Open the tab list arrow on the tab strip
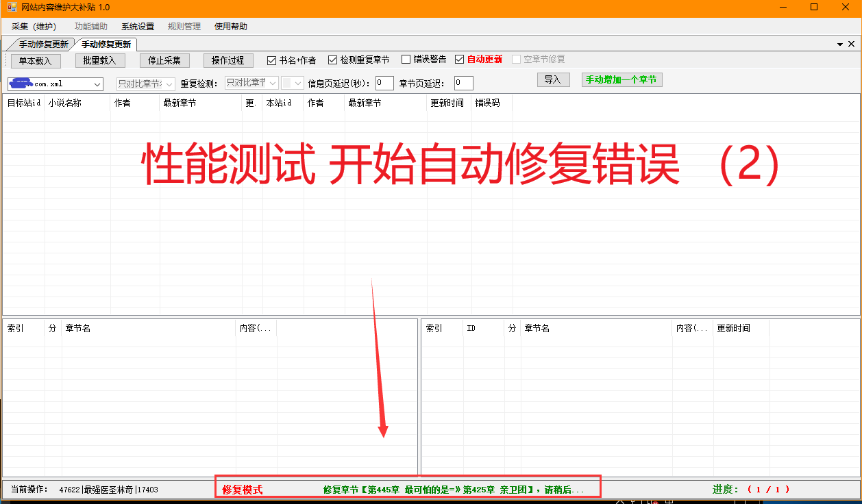Image resolution: width=862 pixels, height=504 pixels. click(x=841, y=45)
